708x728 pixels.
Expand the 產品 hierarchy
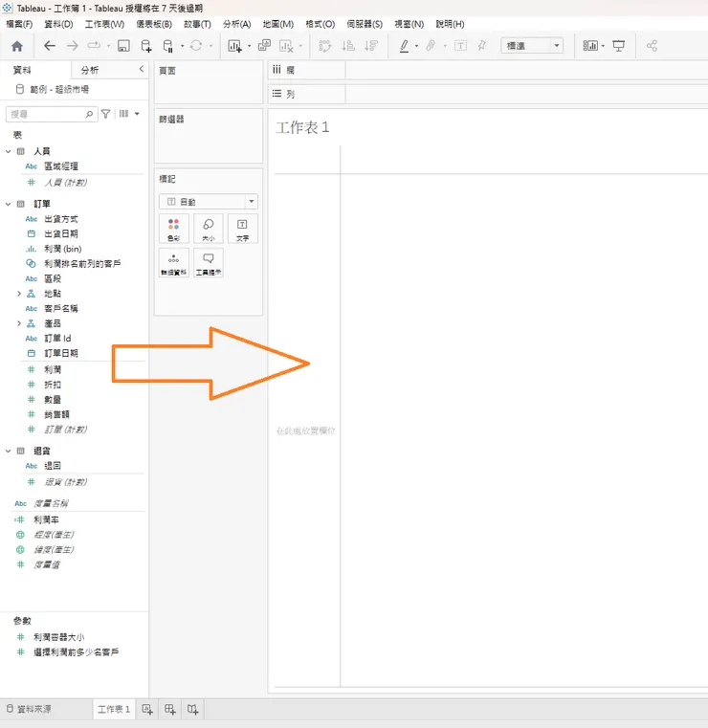pos(19,323)
